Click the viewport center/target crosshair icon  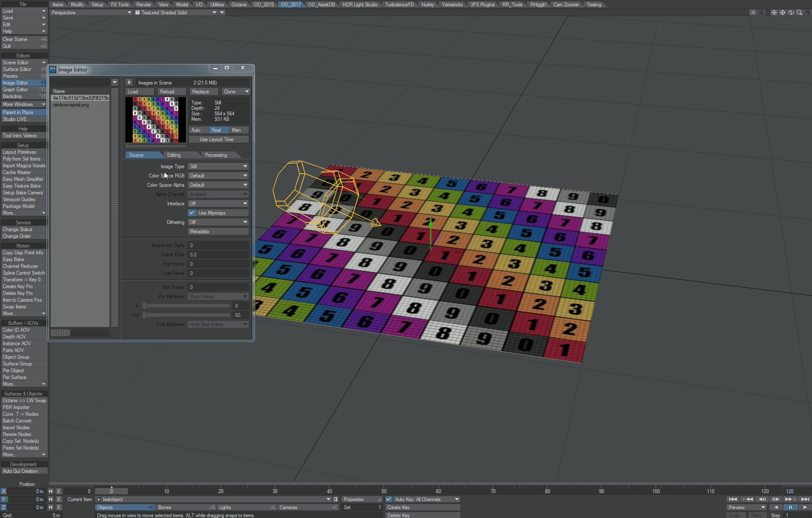tap(774, 13)
